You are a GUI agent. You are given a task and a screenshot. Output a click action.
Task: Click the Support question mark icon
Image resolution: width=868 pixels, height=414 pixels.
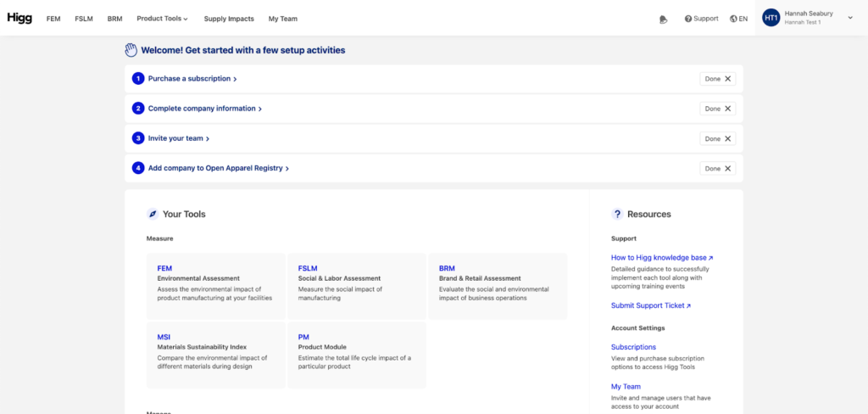688,19
